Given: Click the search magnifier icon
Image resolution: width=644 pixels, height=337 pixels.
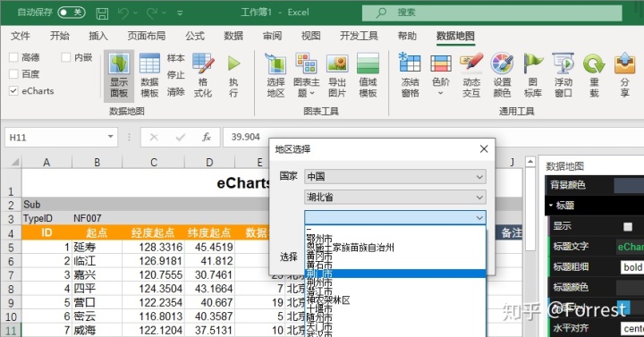Looking at the screenshot, I should pos(381,13).
